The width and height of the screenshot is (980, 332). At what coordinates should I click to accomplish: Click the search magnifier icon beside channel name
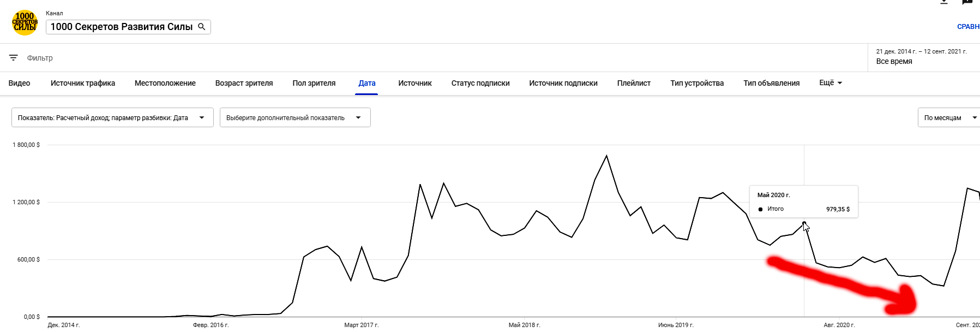202,27
